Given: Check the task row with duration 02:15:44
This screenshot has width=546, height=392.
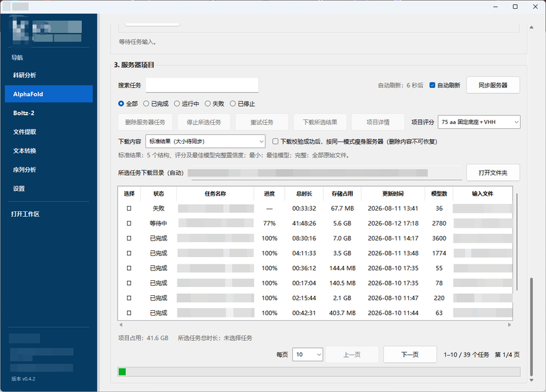Looking at the screenshot, I should click(x=129, y=298).
